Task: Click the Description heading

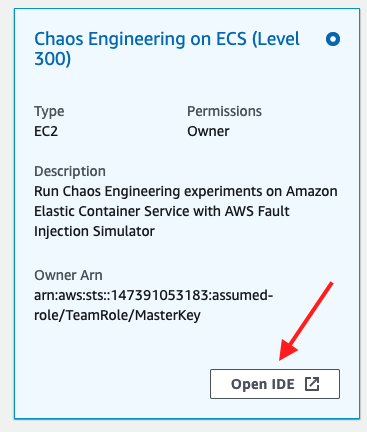Action: click(x=70, y=172)
